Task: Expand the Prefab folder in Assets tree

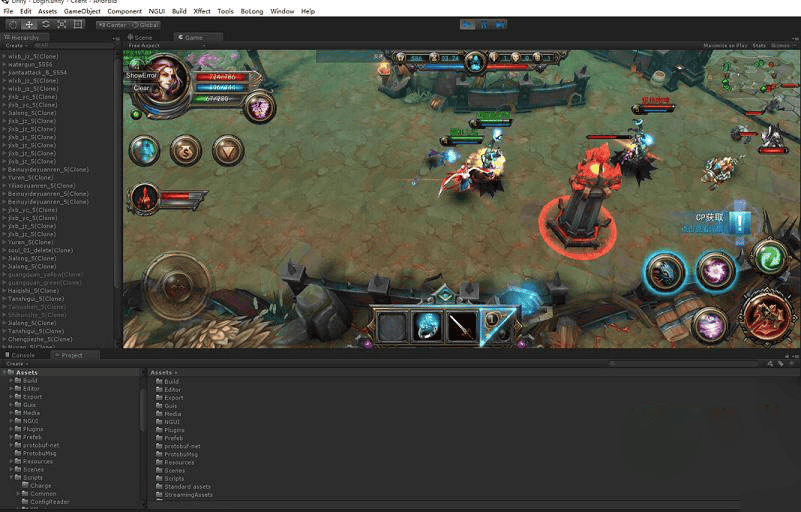Action: [11, 437]
